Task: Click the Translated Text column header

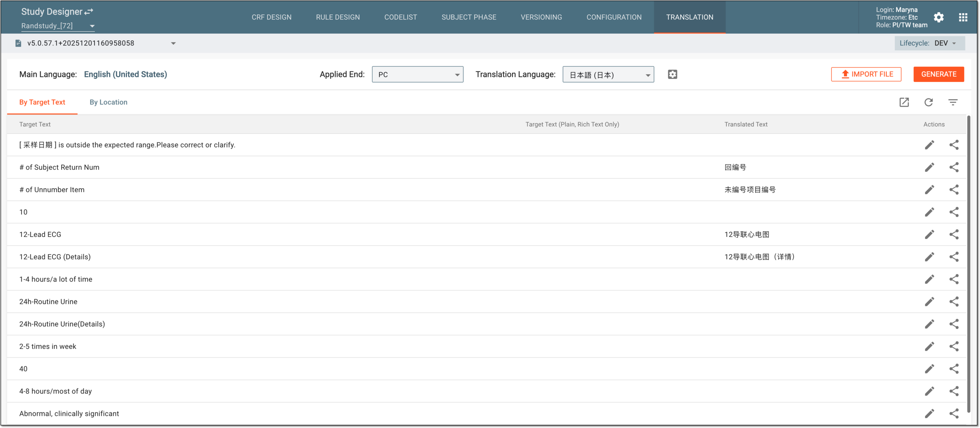Action: (x=746, y=124)
